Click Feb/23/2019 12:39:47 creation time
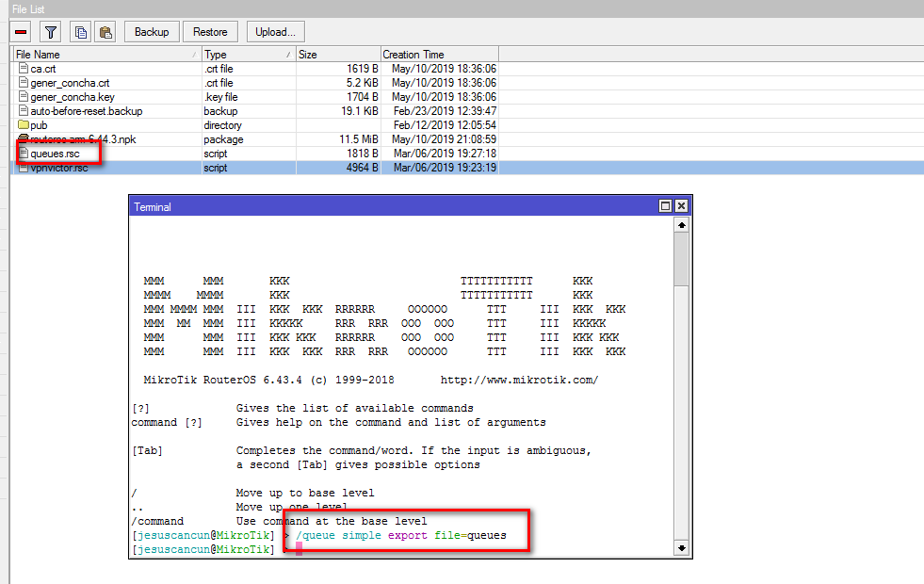Screen dimensions: 924x584 445,111
